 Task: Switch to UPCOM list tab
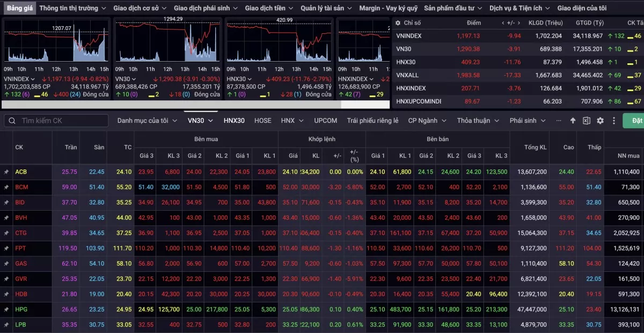326,121
